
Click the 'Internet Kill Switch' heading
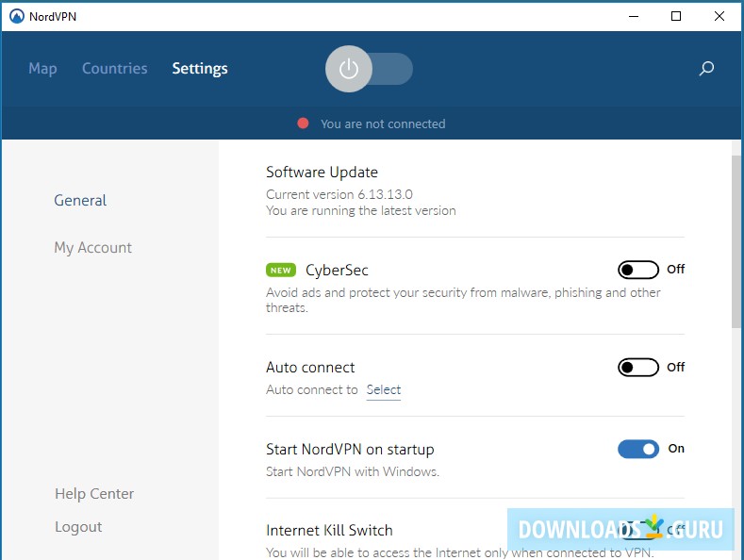(329, 530)
